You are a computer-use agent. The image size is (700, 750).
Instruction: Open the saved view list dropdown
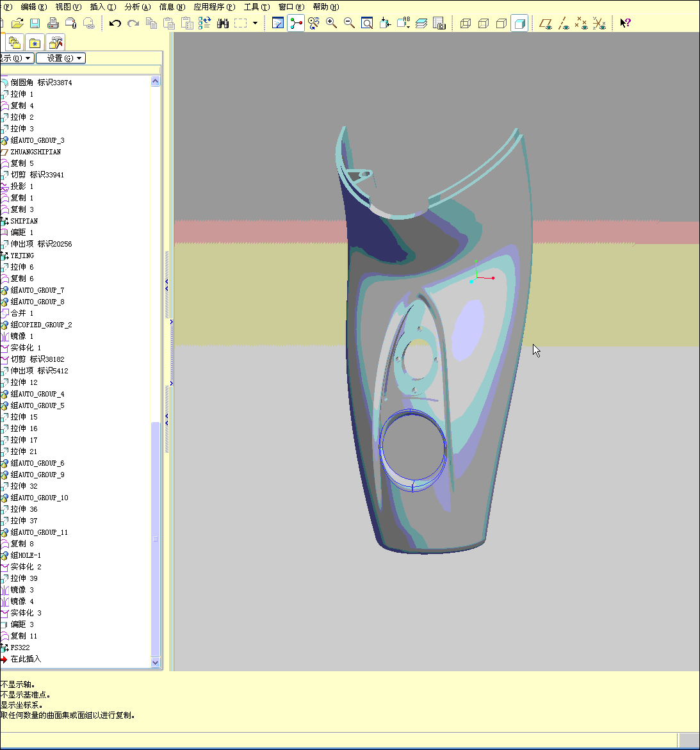coord(403,23)
